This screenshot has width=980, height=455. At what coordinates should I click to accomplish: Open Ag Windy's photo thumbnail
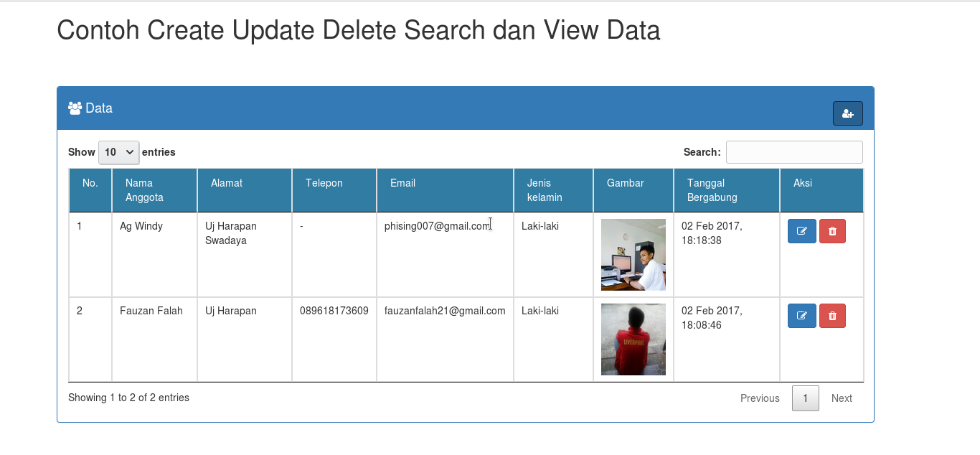click(x=633, y=255)
